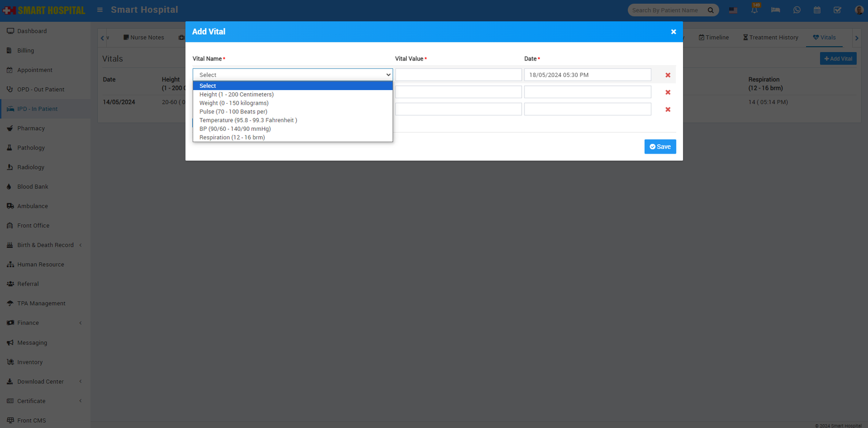
Task: Remove the first vital row
Action: [x=668, y=75]
